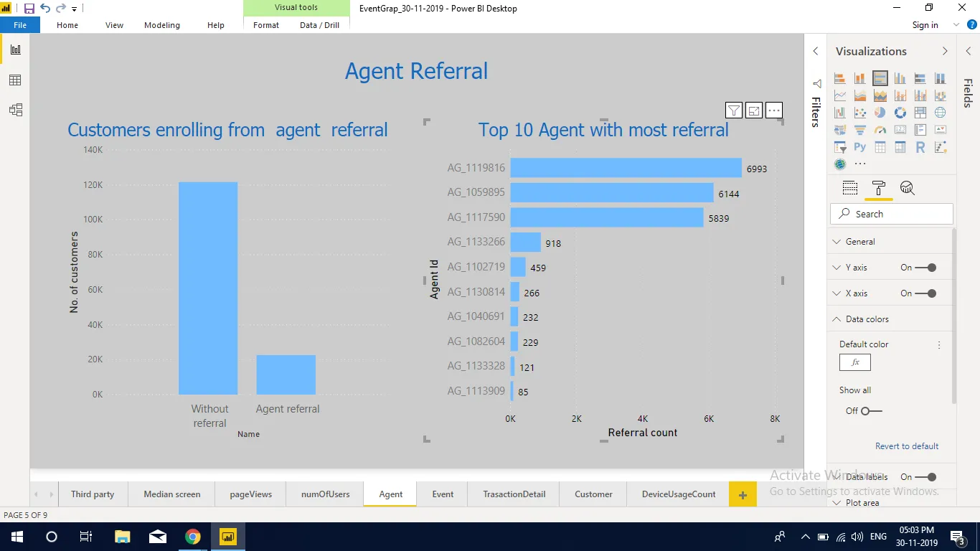Image resolution: width=980 pixels, height=551 pixels.
Task: Click the Sign in link
Action: click(925, 25)
